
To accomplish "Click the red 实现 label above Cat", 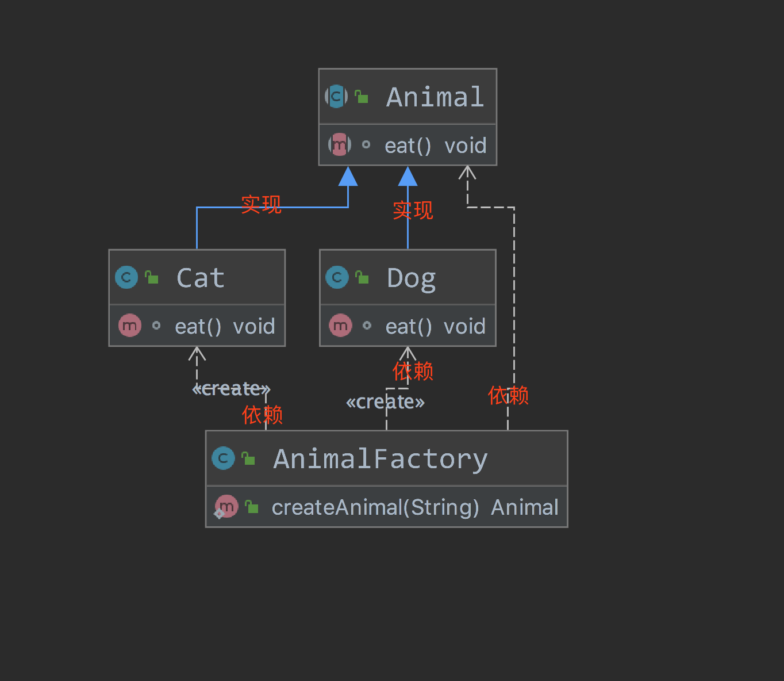I will tap(261, 204).
